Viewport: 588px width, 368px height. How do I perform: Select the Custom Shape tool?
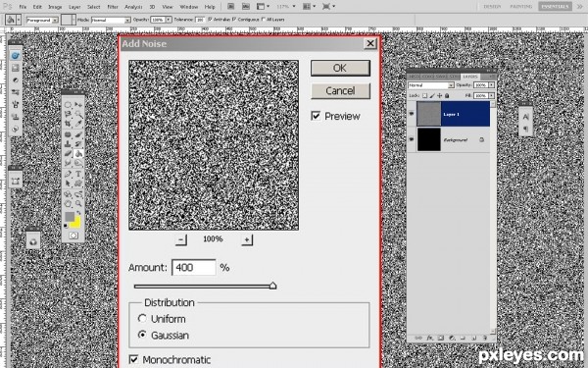pos(78,184)
